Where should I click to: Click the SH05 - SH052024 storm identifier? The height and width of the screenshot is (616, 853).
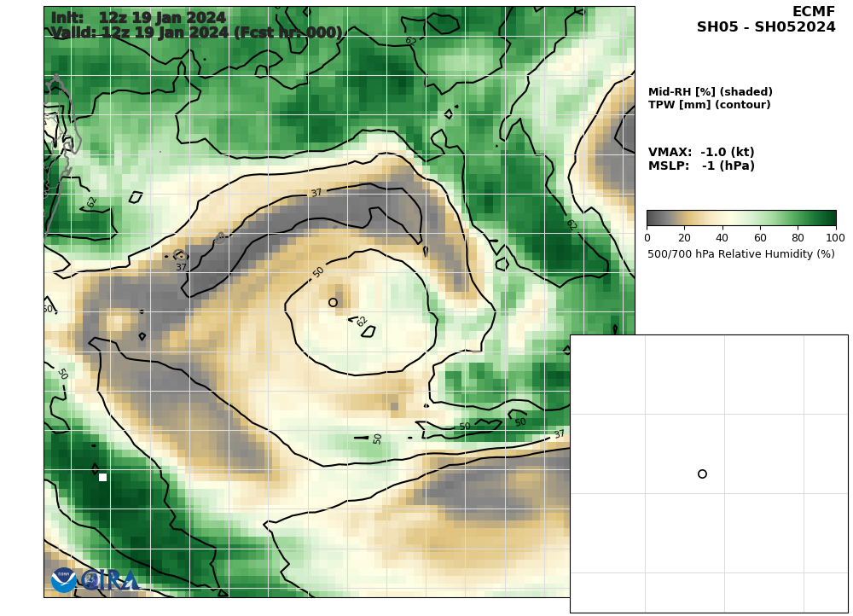(766, 27)
